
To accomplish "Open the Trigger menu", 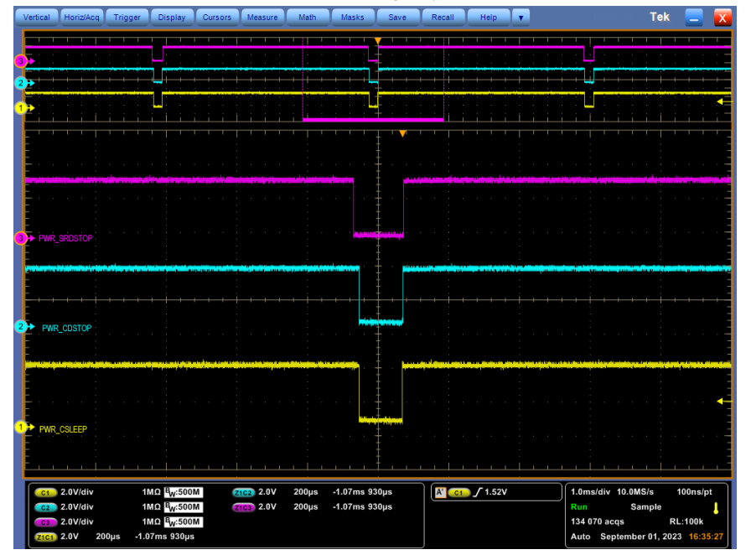I will (x=127, y=17).
